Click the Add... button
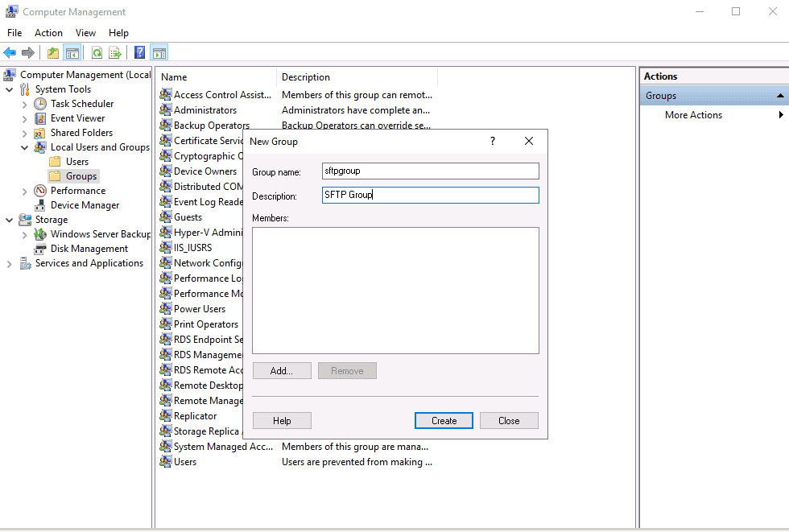The width and height of the screenshot is (789, 532). (282, 370)
